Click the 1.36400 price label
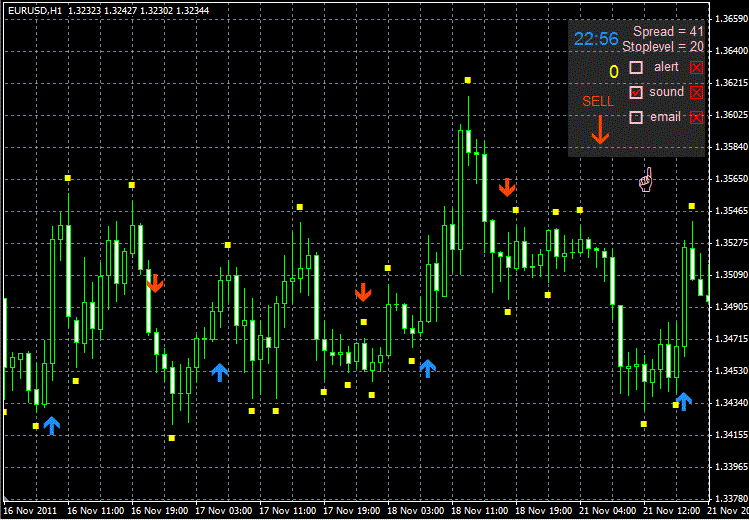 730,51
